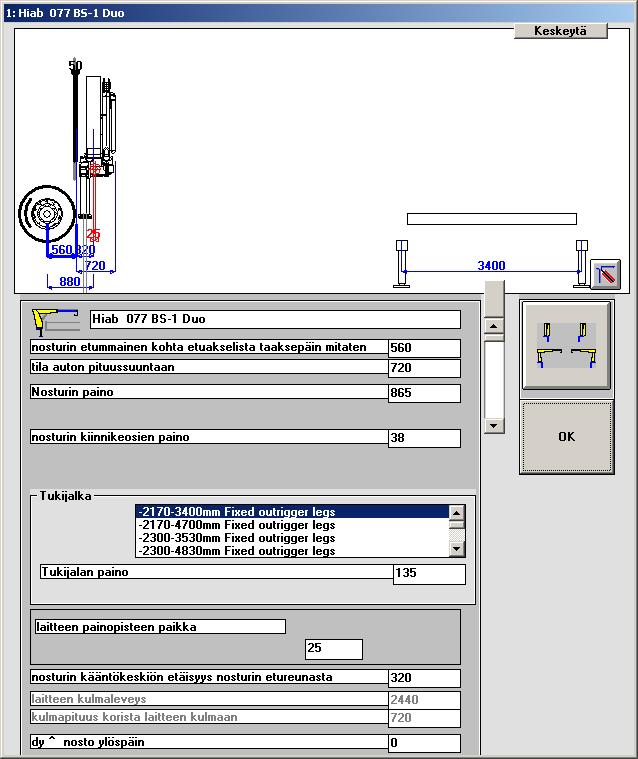The height and width of the screenshot is (759, 638).
Task: Edit the kääntökeskiön etäisyys value 320
Action: (424, 678)
